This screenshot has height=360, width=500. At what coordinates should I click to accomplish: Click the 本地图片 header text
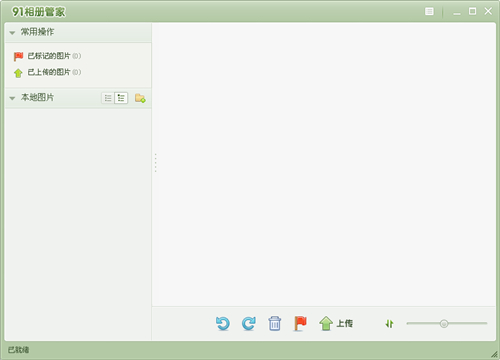click(x=37, y=97)
